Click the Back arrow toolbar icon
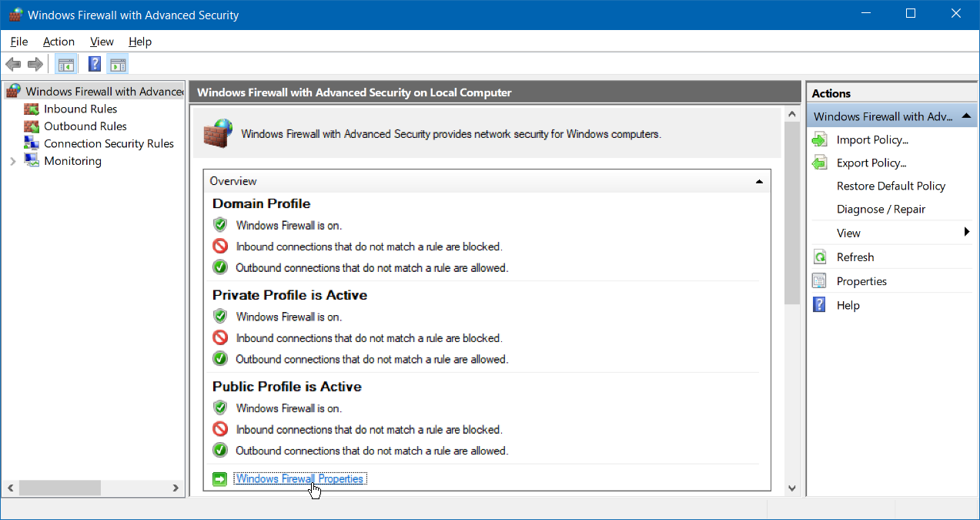Viewport: 980px width, 520px height. click(13, 64)
